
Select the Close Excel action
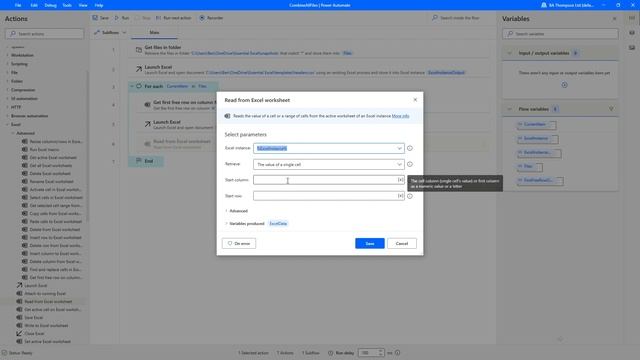click(34, 333)
